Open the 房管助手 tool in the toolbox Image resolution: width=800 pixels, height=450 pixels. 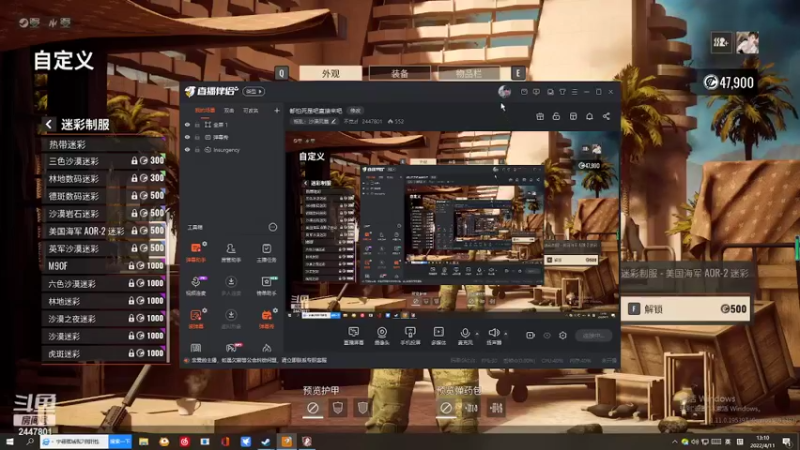click(x=231, y=252)
